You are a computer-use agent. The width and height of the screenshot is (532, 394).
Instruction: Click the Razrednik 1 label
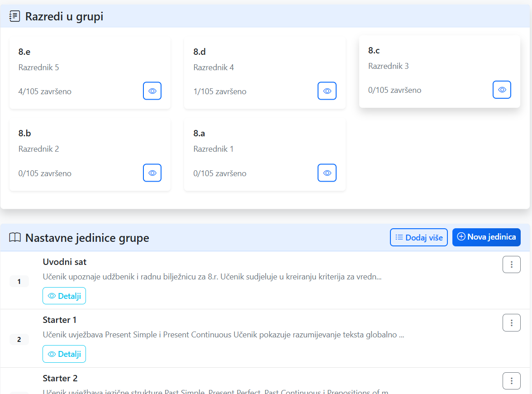214,149
